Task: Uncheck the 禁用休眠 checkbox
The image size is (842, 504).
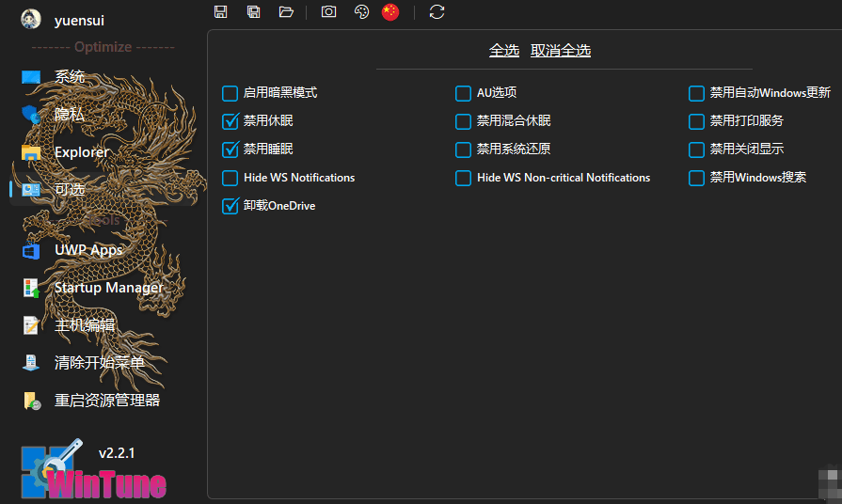Action: coord(230,121)
